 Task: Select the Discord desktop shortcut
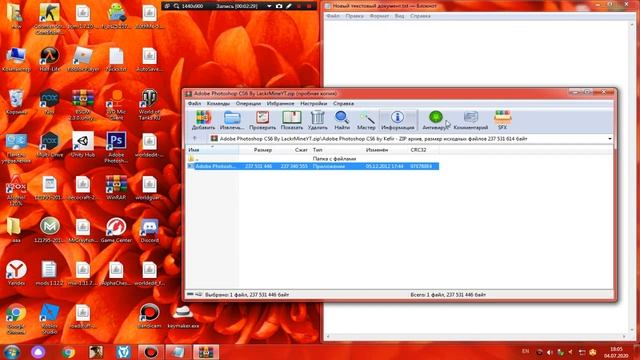149,230
